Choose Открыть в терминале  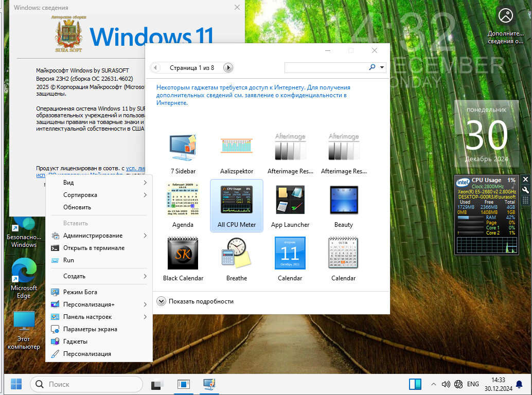(x=99, y=248)
